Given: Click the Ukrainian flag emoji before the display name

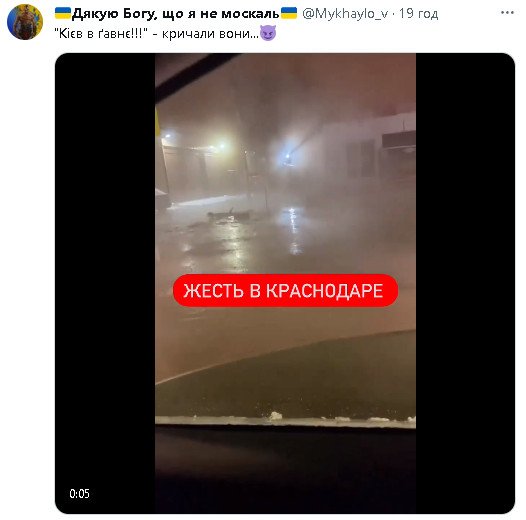Looking at the screenshot, I should (x=63, y=13).
